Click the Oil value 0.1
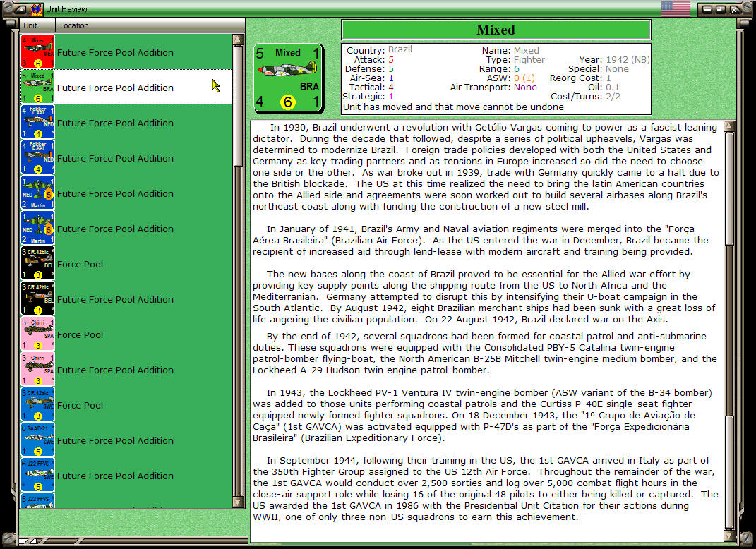This screenshot has height=549, width=756. pyautogui.click(x=612, y=88)
